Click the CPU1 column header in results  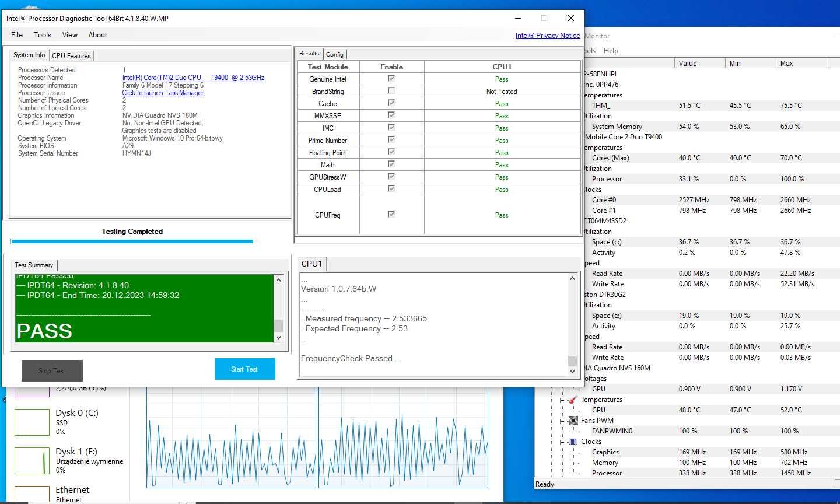click(x=502, y=66)
